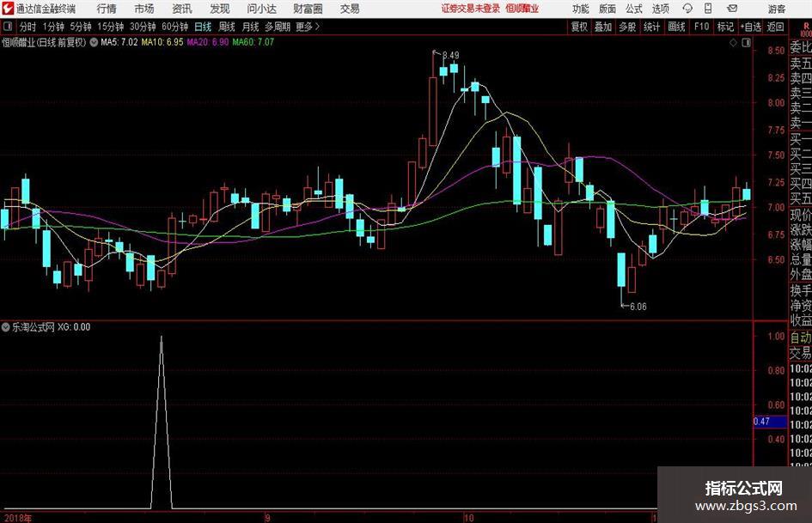
Task: Open the indicator dropdown beside 恒顺醋业 title
Action: point(94,42)
